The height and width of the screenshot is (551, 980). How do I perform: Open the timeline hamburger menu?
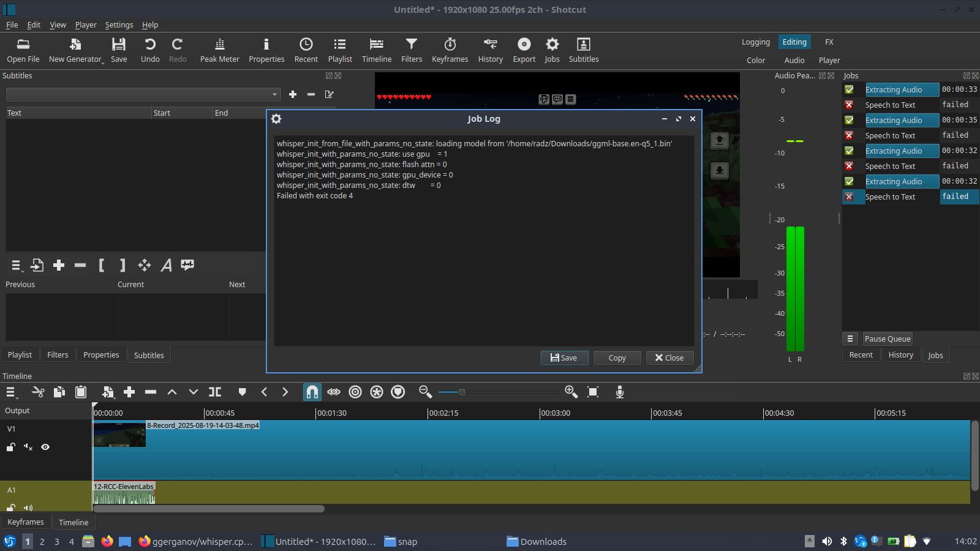point(10,392)
